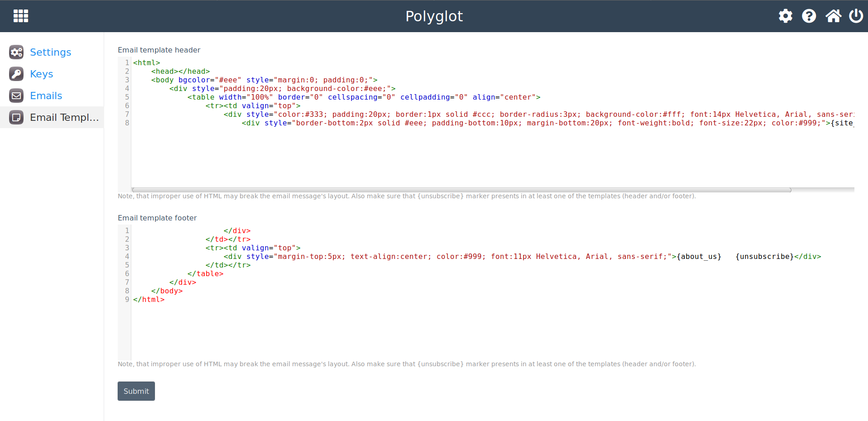
Task: Open the apps grid menu icon
Action: [21, 16]
